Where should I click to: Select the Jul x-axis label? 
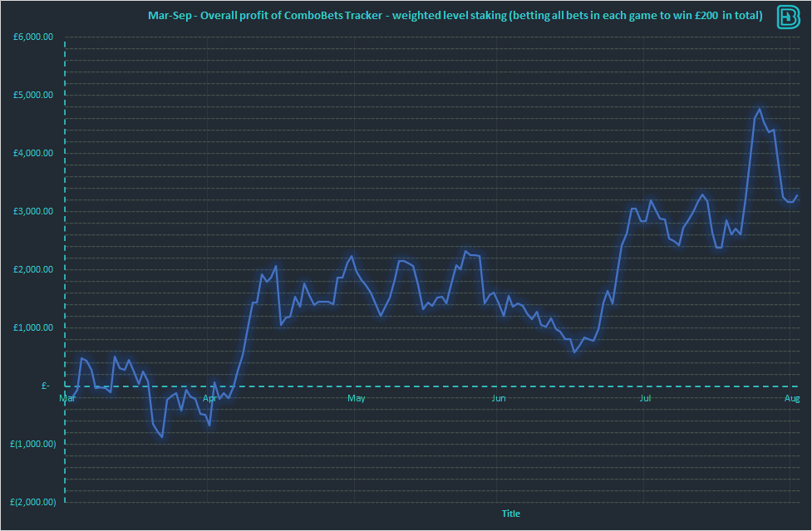coord(645,398)
